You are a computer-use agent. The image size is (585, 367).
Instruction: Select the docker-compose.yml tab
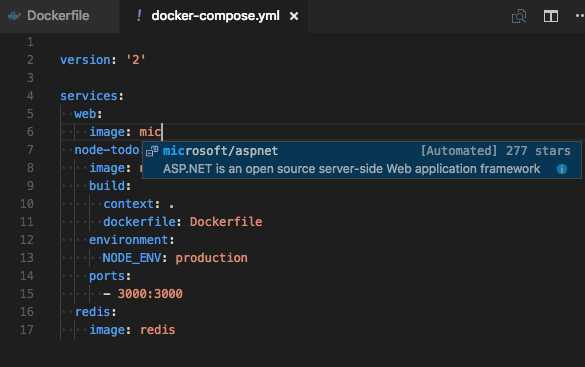[x=215, y=16]
